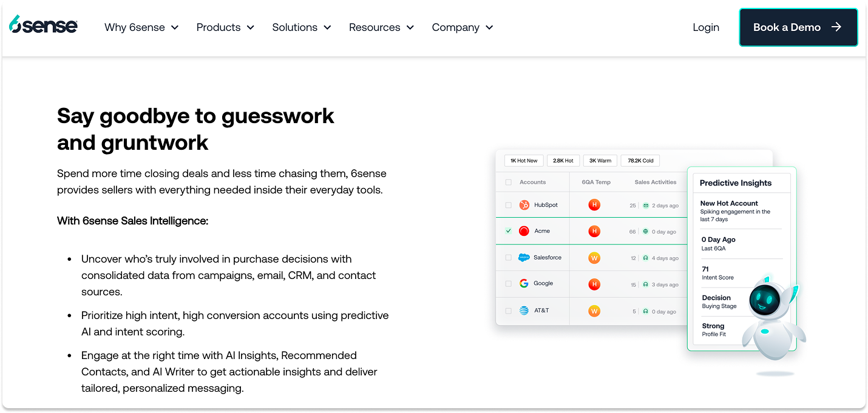Click the HubSpot account name

click(546, 205)
